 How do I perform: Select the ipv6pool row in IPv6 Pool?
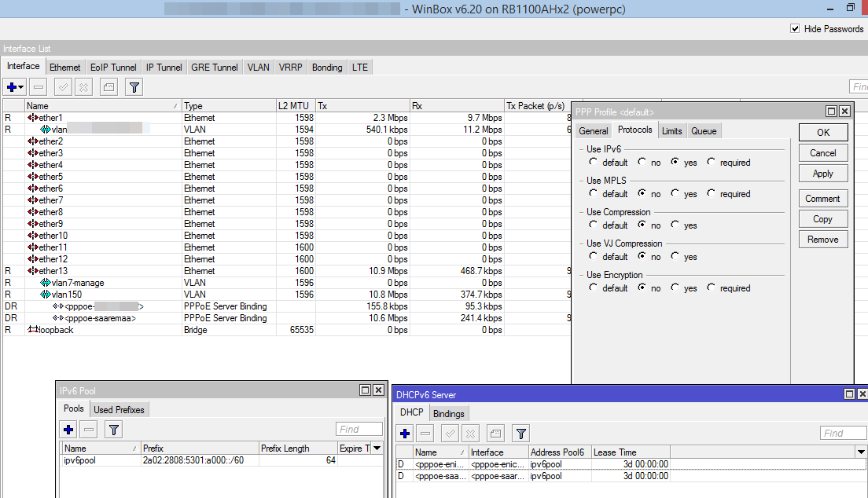pyautogui.click(x=222, y=460)
